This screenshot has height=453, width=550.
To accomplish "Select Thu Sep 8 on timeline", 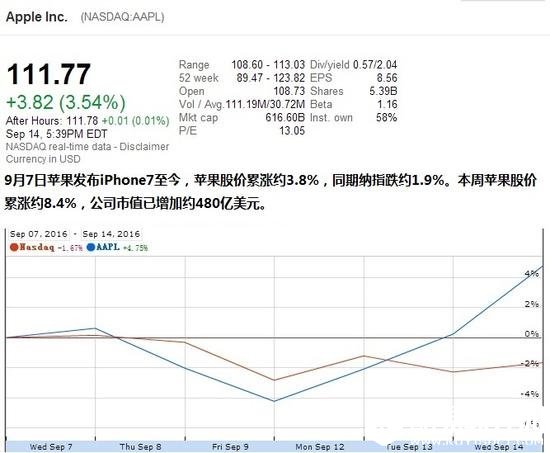I will [x=140, y=447].
